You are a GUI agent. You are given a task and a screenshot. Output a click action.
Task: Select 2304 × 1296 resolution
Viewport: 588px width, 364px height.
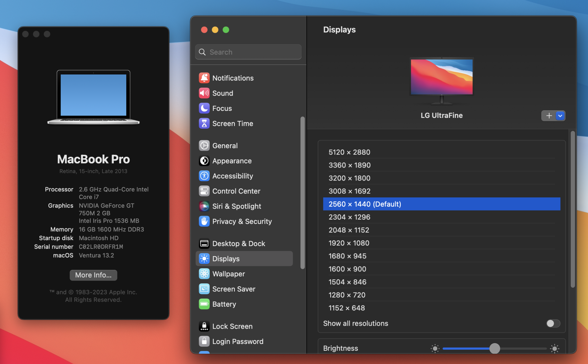click(x=442, y=217)
